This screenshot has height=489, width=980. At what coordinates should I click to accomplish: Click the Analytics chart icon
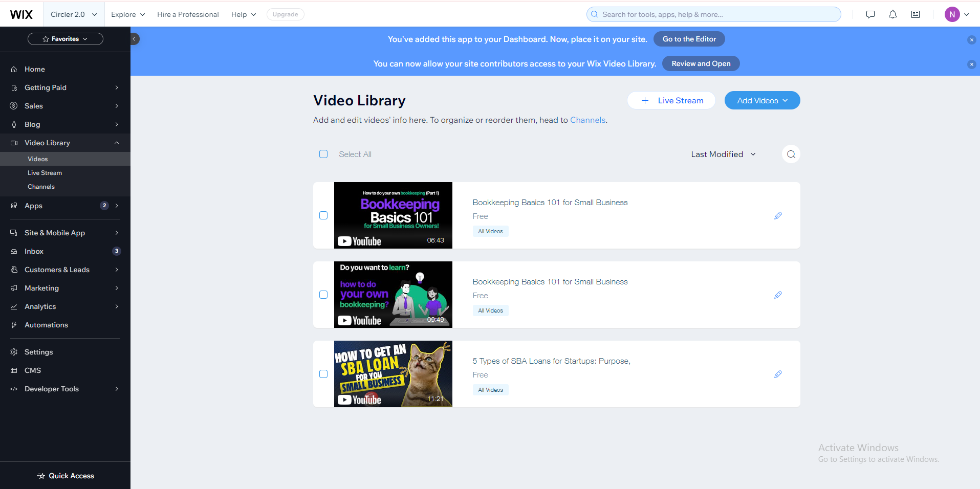[14, 306]
